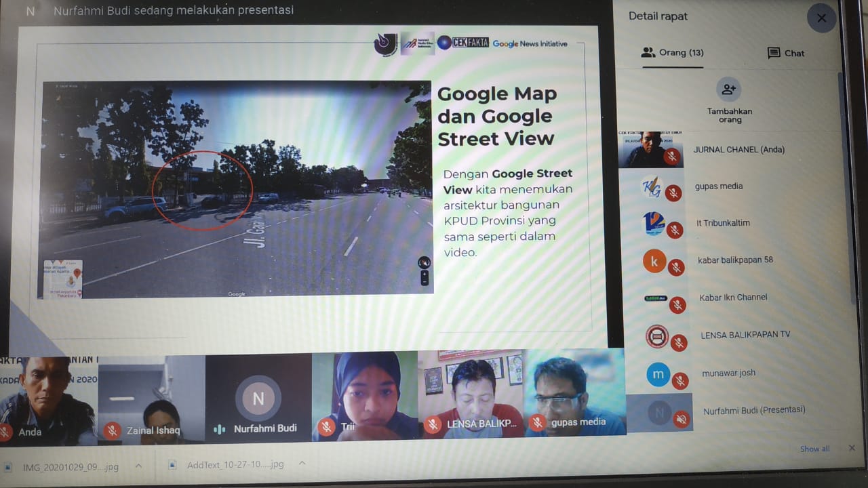Click the mic-muted icon beside LENSA BALIKPAPAN TV in list
Screen dimensions: 868x488
(678, 344)
